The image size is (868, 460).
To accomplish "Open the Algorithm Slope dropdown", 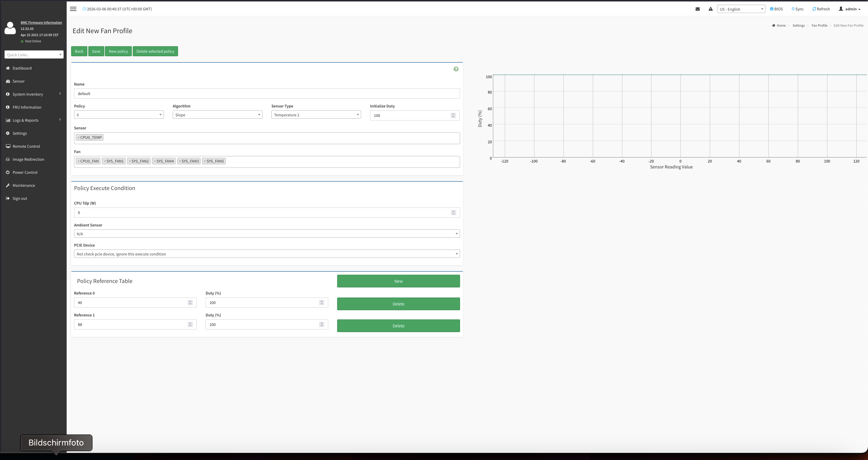I will tap(217, 115).
